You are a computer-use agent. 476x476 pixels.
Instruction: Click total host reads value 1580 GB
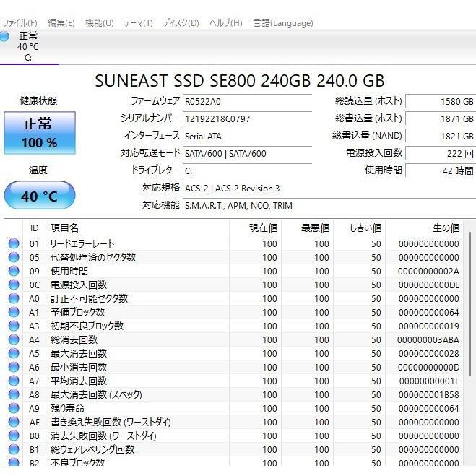coord(441,101)
